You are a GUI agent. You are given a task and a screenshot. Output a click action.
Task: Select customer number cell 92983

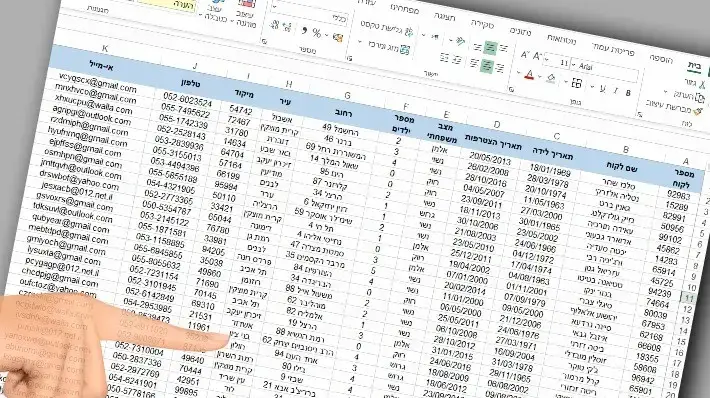(x=678, y=195)
